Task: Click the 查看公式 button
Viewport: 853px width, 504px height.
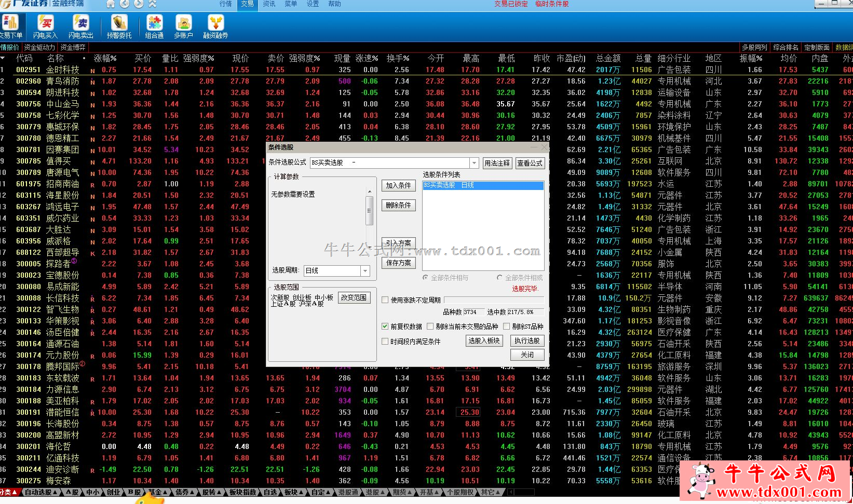Action: click(x=530, y=163)
